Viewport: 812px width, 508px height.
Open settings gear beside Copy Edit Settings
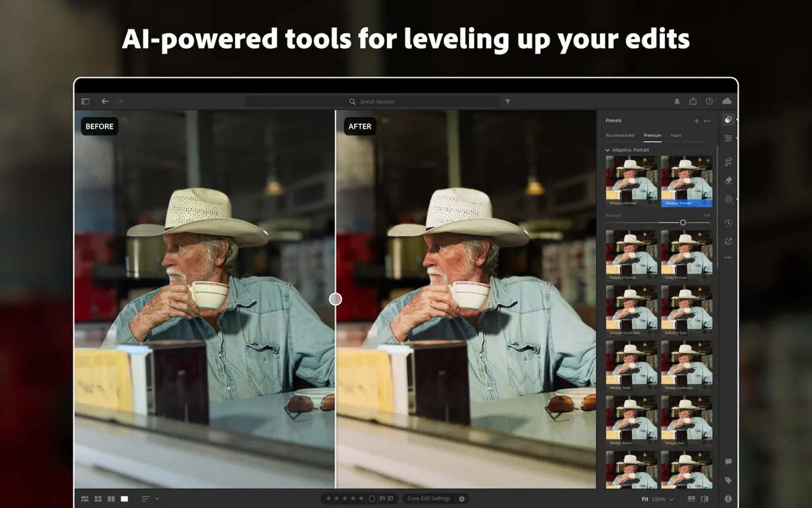(x=462, y=499)
